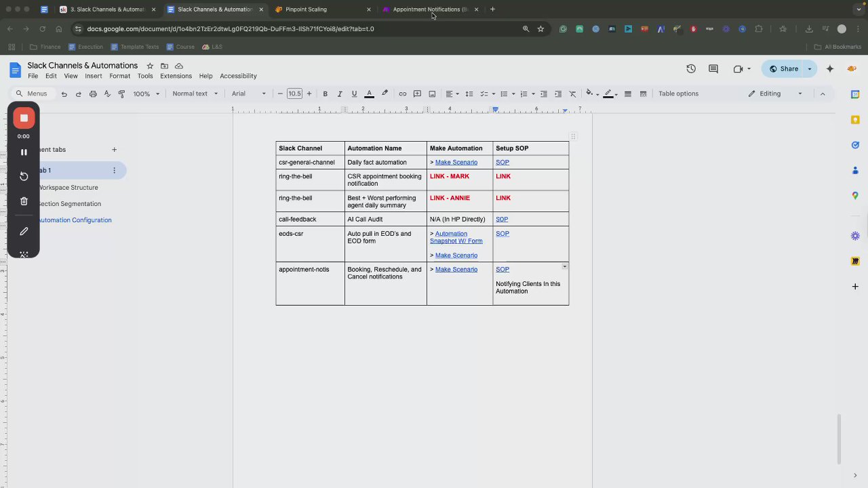
Task: Print the document using printer icon
Action: (x=93, y=94)
